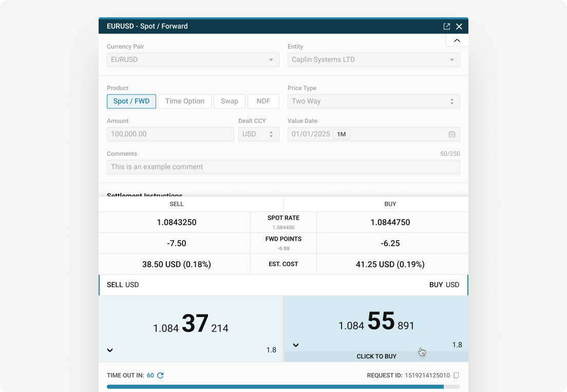Click the sell spot rate 1.0843250

pyautogui.click(x=177, y=222)
